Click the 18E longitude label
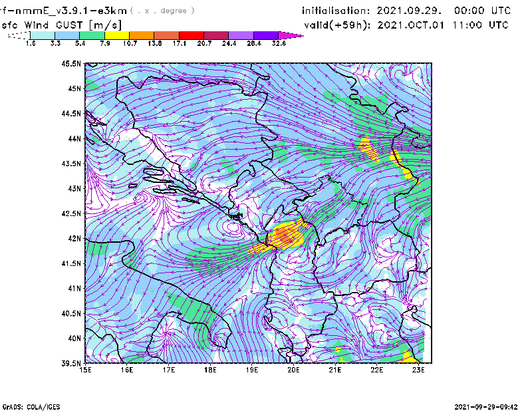This screenshot has width=532, height=411. pyautogui.click(x=210, y=370)
